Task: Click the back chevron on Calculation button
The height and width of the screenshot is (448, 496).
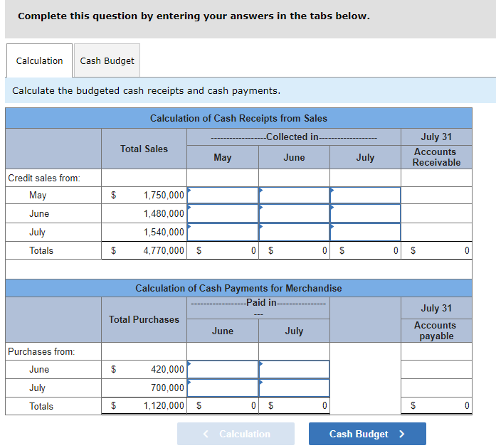Action: [206, 434]
